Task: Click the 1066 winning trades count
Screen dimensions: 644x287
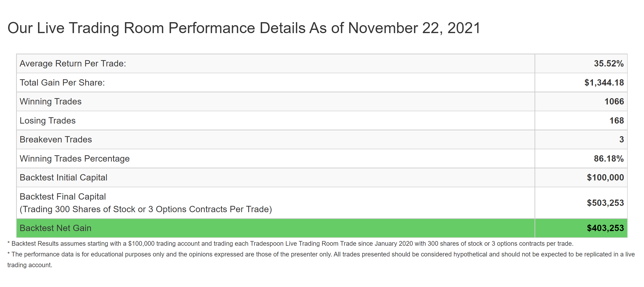Action: [x=614, y=101]
